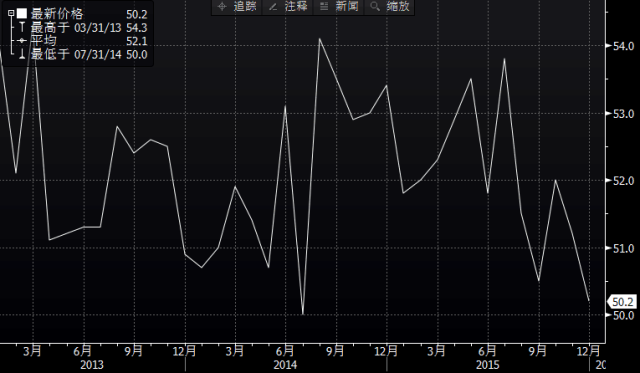
Task: Open the white 最新价格 series color swatch
Action: (22, 14)
